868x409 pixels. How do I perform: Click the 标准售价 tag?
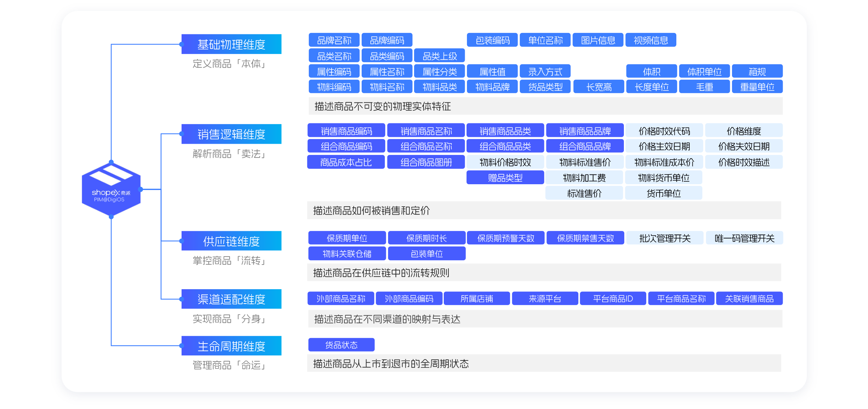click(584, 193)
